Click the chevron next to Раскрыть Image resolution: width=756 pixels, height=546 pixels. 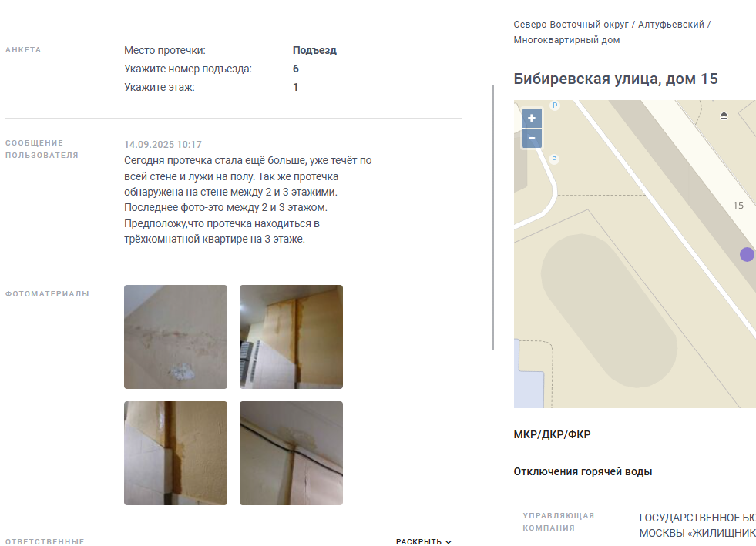449,542
